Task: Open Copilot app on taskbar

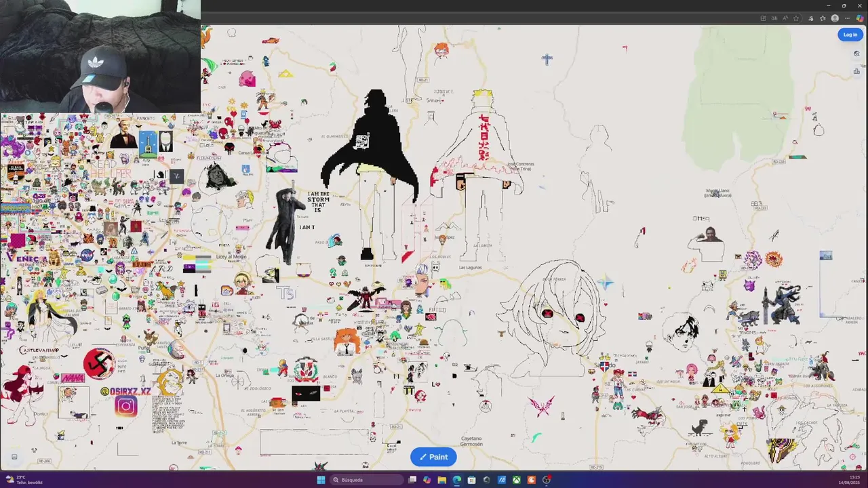Action: tap(427, 480)
